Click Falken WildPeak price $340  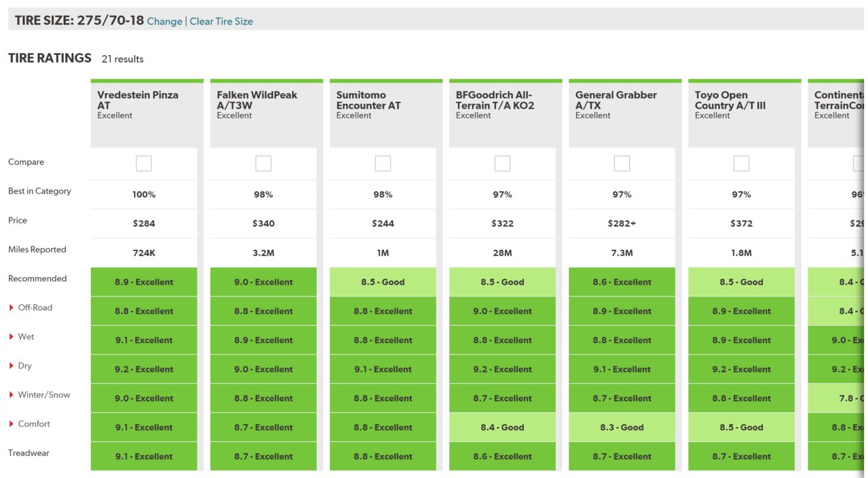pyautogui.click(x=263, y=223)
